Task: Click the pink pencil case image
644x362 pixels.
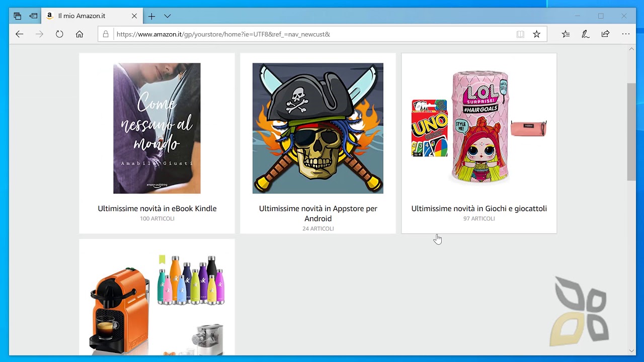Action: [x=529, y=128]
